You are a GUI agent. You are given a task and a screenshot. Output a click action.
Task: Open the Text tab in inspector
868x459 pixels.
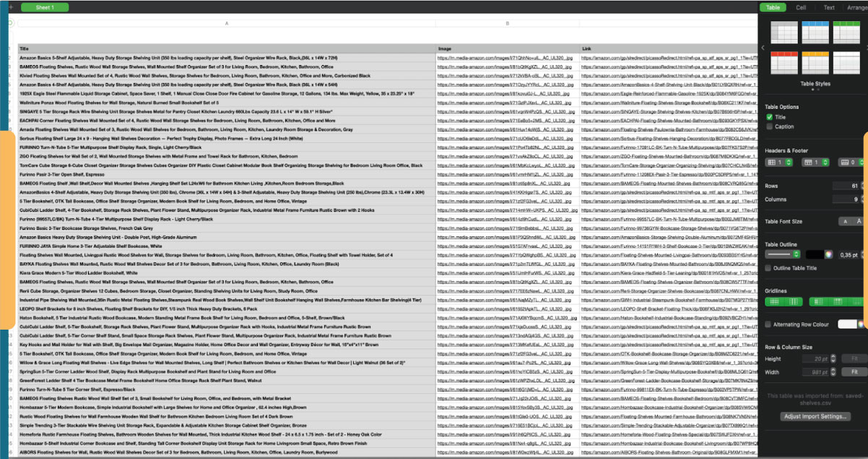click(829, 7)
